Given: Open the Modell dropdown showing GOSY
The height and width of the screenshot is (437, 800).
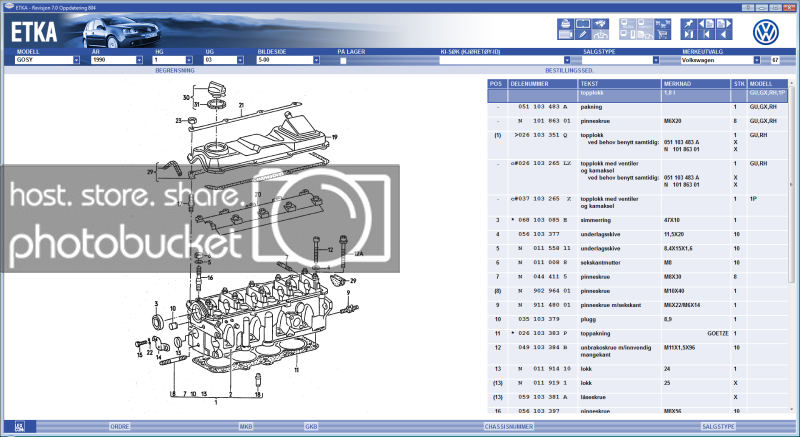Looking at the screenshot, I should pyautogui.click(x=76, y=60).
